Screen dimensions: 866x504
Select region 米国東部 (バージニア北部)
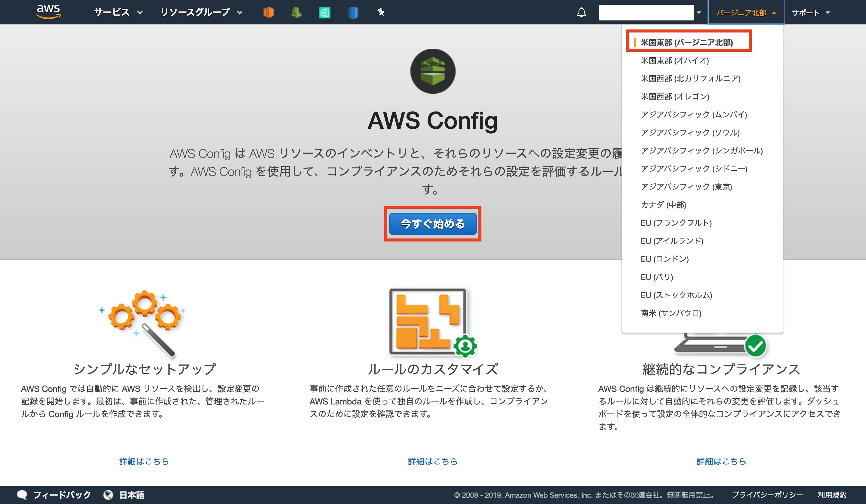(686, 42)
